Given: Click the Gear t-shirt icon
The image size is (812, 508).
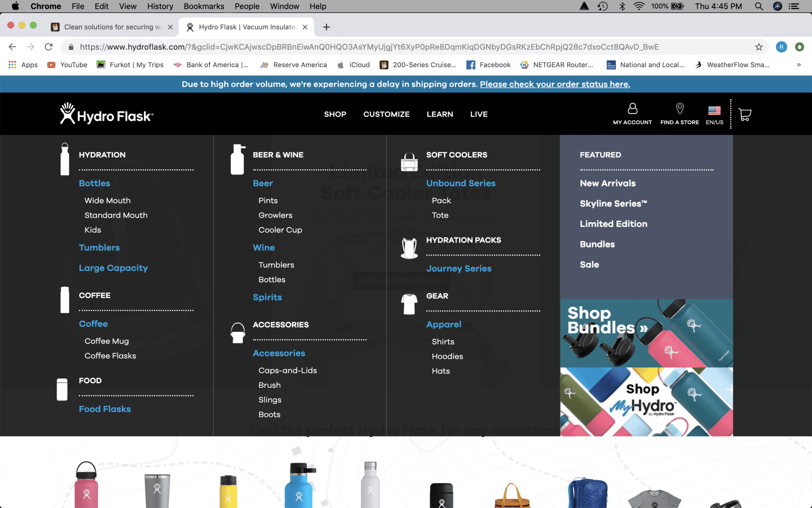Looking at the screenshot, I should click(409, 304).
